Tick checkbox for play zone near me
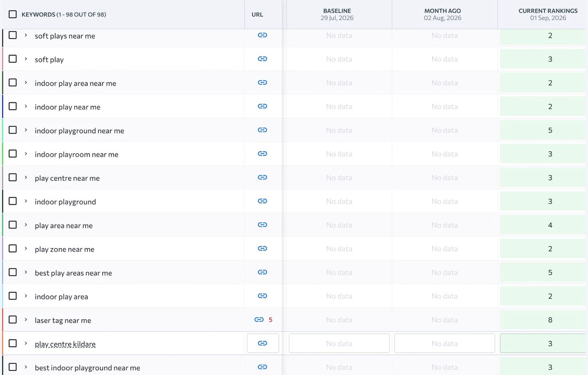The width and height of the screenshot is (588, 375). click(13, 248)
